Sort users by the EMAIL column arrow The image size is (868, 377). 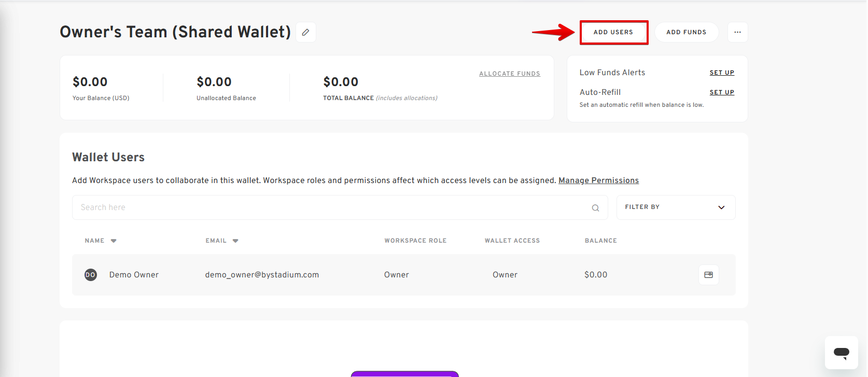click(x=235, y=241)
